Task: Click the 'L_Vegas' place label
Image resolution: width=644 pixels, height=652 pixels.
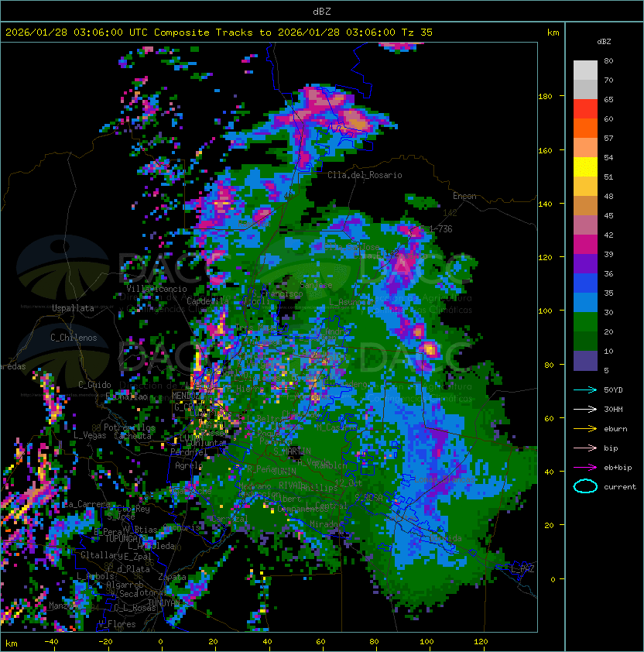Action: pyautogui.click(x=90, y=435)
